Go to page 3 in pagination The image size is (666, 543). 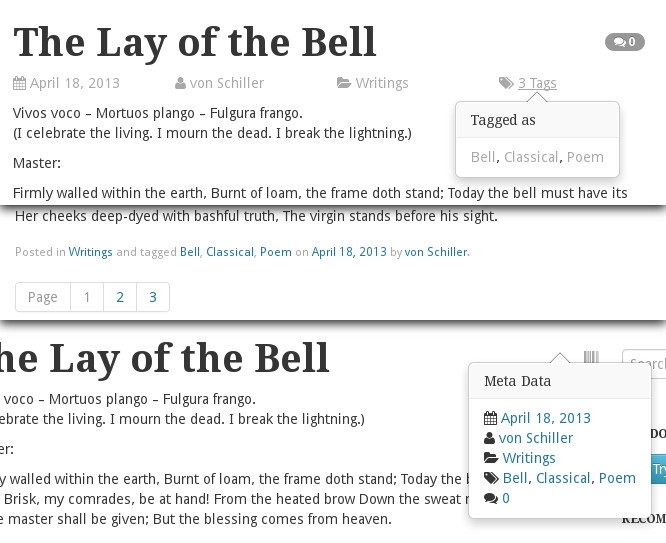tap(153, 297)
